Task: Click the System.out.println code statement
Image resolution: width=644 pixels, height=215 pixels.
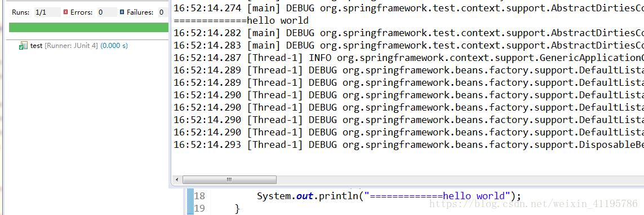Action: tap(389, 196)
